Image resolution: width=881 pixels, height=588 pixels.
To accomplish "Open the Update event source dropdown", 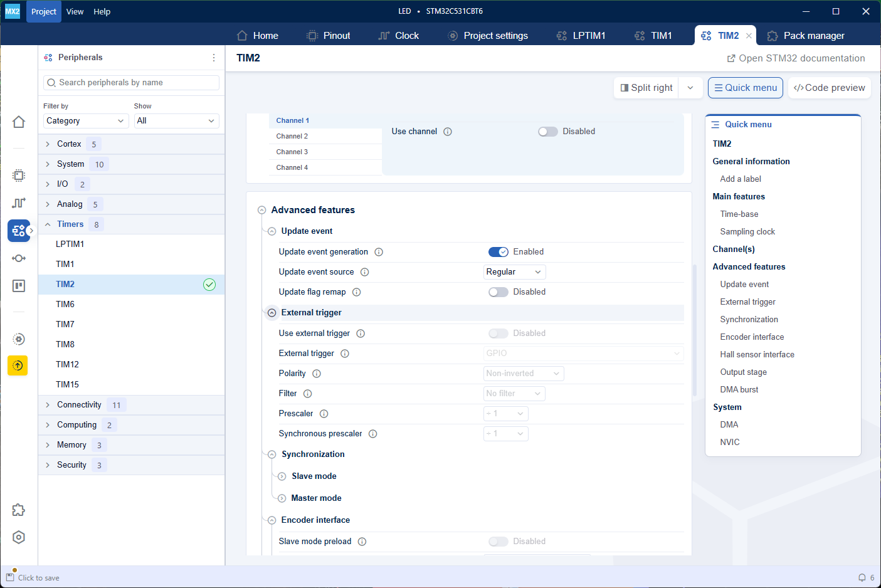I will point(514,272).
